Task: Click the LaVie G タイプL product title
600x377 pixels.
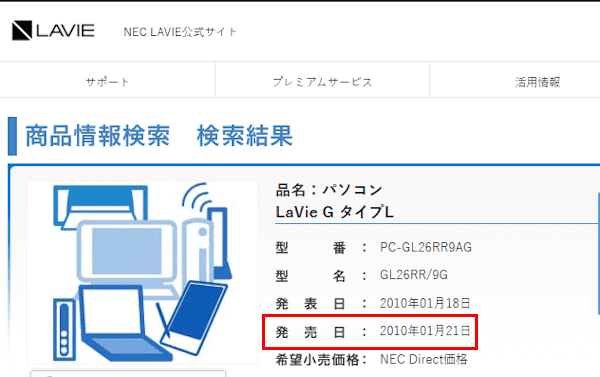Action: pos(334,212)
